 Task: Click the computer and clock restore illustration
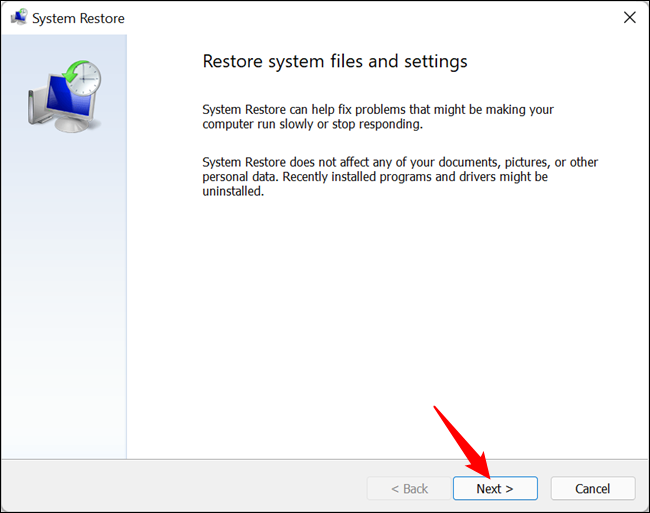[65, 96]
